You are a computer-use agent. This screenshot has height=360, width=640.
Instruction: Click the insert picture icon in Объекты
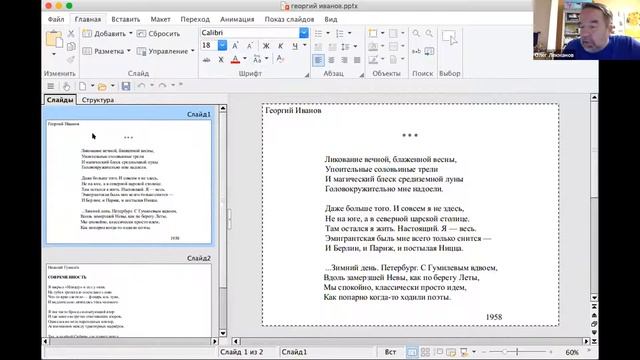point(373,47)
